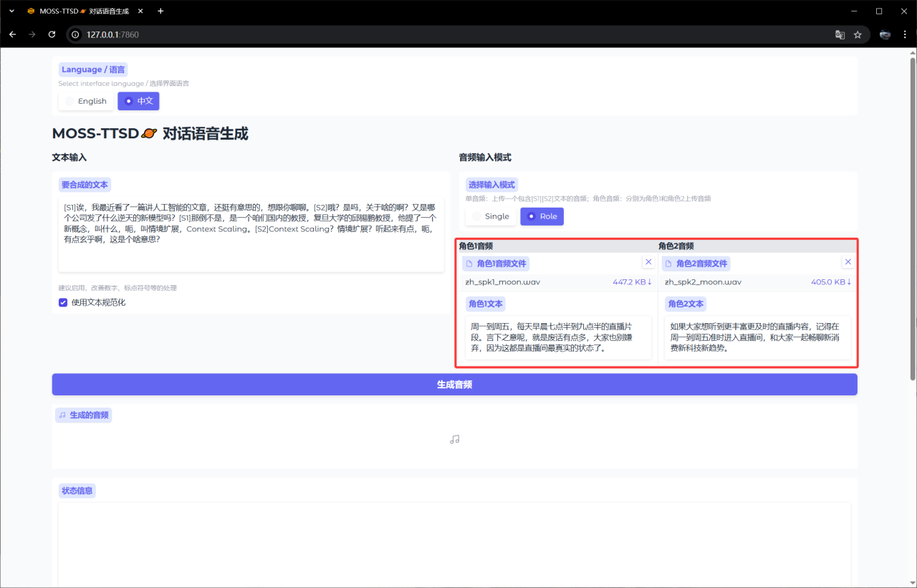Edit the 角色2文本 reference text box

click(758, 337)
